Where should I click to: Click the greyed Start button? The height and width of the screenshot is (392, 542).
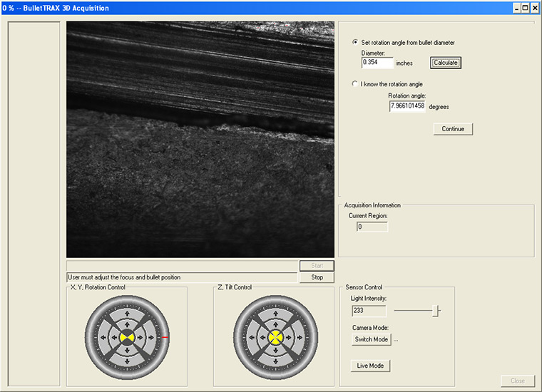point(317,266)
